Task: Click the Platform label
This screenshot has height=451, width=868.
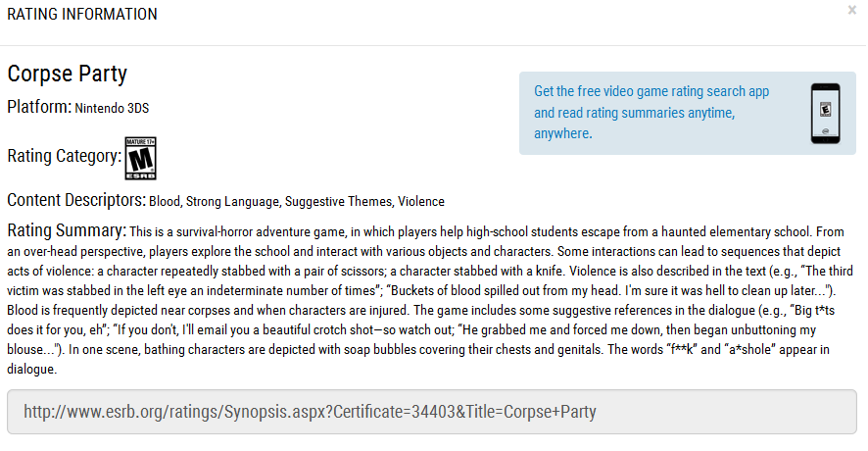Action: [x=39, y=107]
